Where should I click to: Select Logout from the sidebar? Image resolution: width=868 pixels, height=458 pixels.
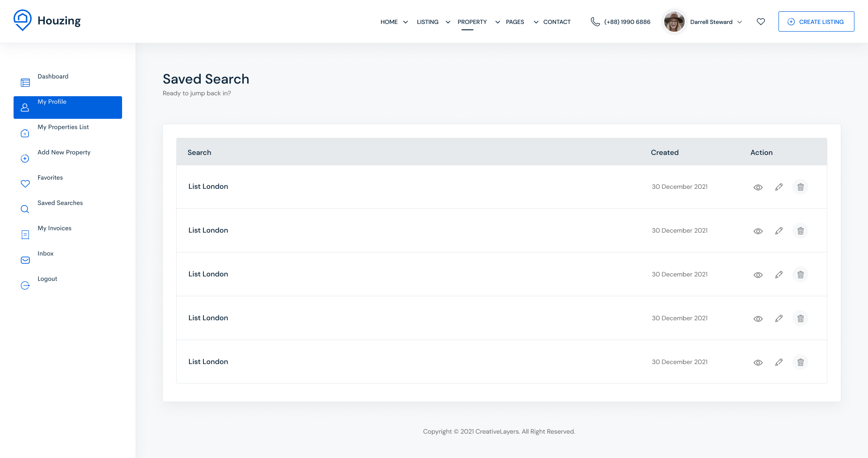[47, 279]
